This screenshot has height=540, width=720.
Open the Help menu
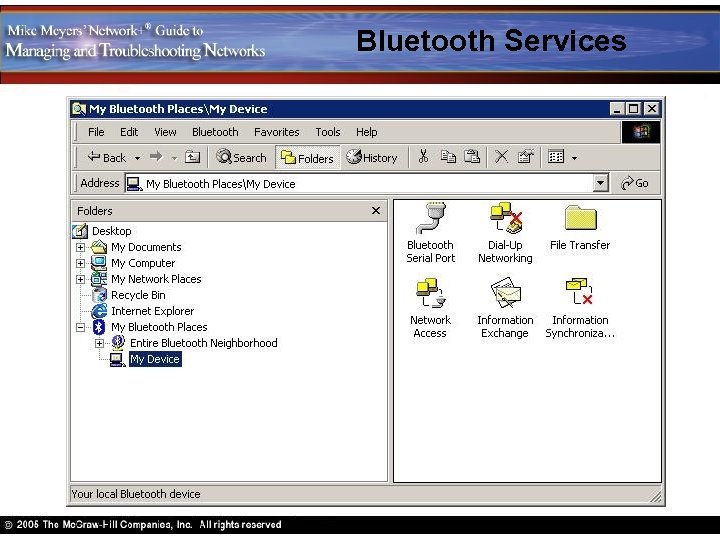click(x=366, y=132)
